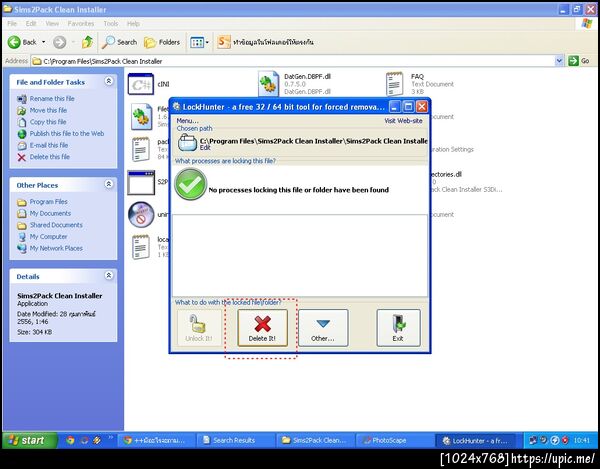
Task: Switch to PhotoScape taskbar item
Action: click(395, 440)
